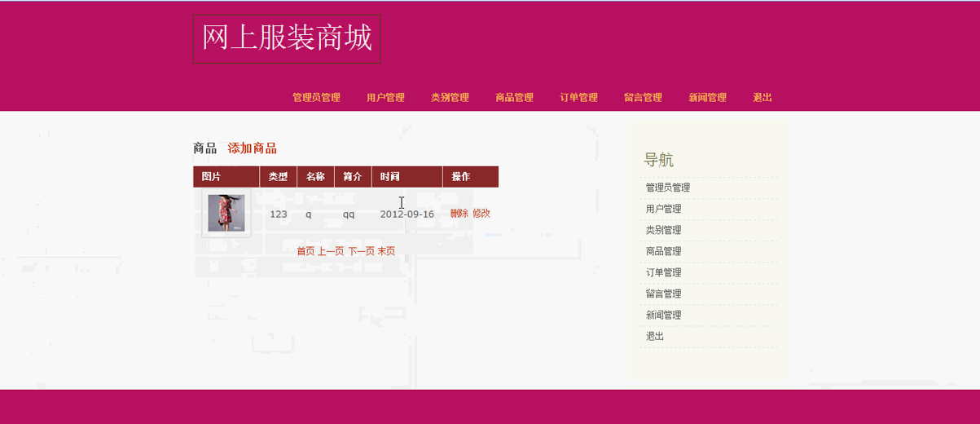Screen dimensions: 980x424
Task: Open 订单管理 in the top menu
Action: [578, 98]
